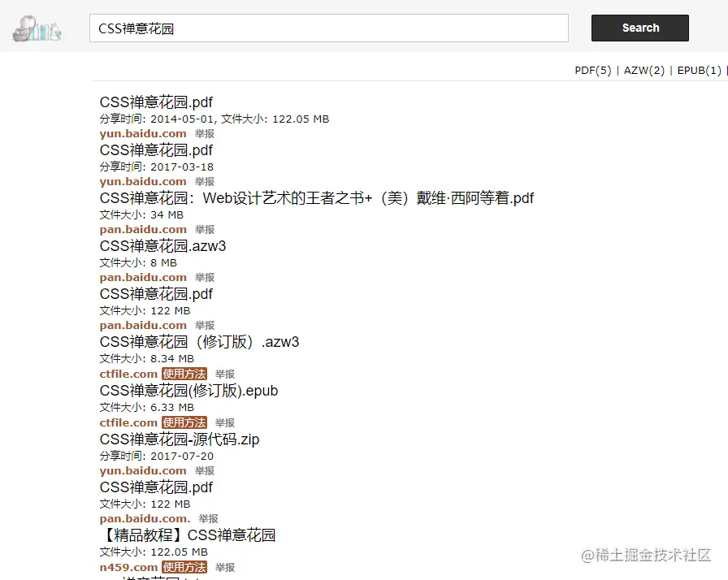Viewport: 728px width, 580px height.
Task: Open CSS禅意花园-源代码.zip result
Action: [180, 439]
